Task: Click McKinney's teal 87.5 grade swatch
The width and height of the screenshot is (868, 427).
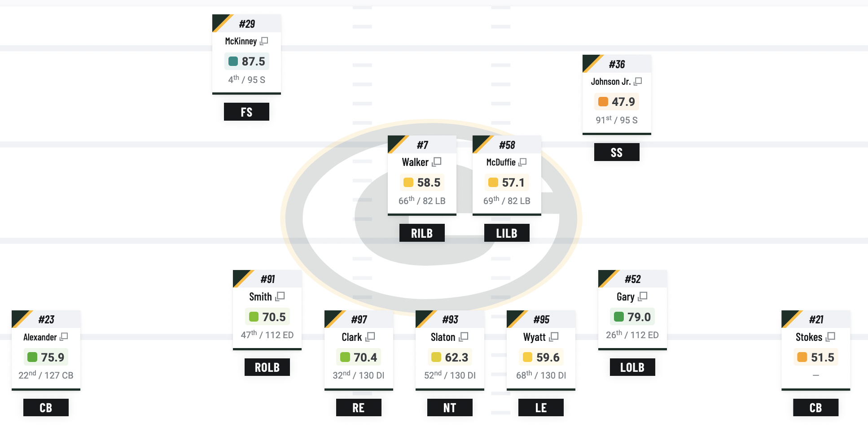Action: (x=233, y=61)
